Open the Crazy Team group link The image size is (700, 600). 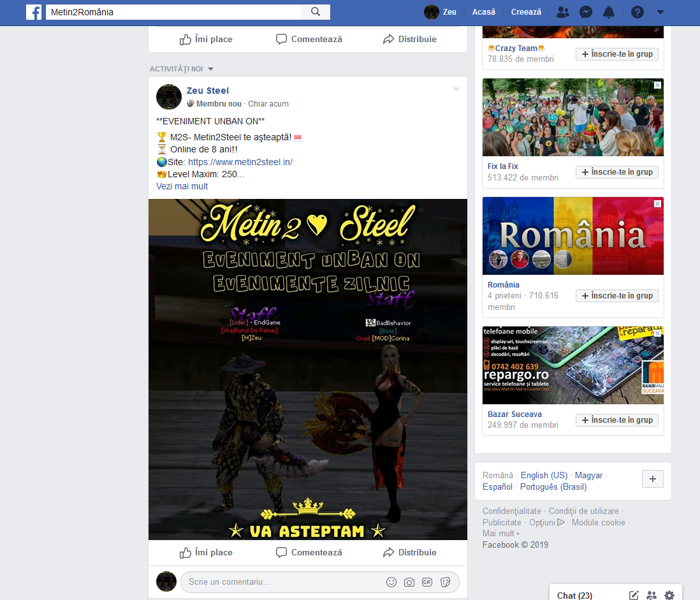point(516,48)
